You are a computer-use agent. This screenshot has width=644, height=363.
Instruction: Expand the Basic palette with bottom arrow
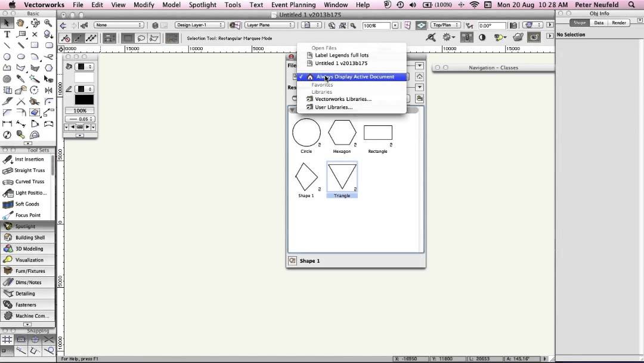(x=28, y=143)
